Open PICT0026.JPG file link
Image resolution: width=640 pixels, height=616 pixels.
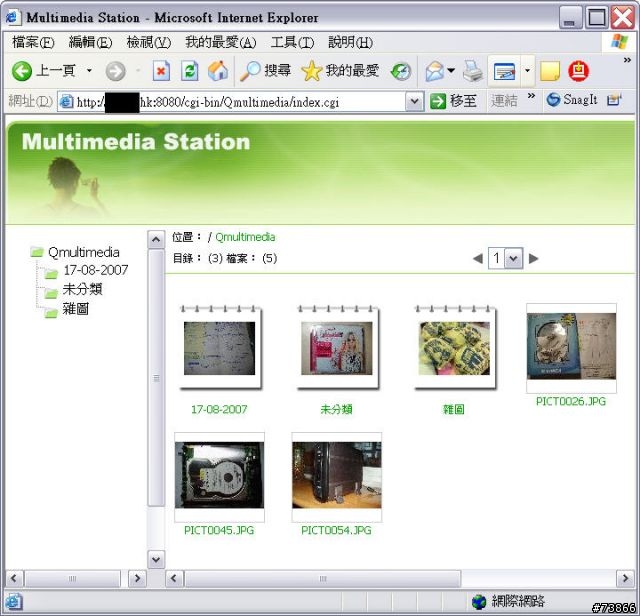[571, 401]
